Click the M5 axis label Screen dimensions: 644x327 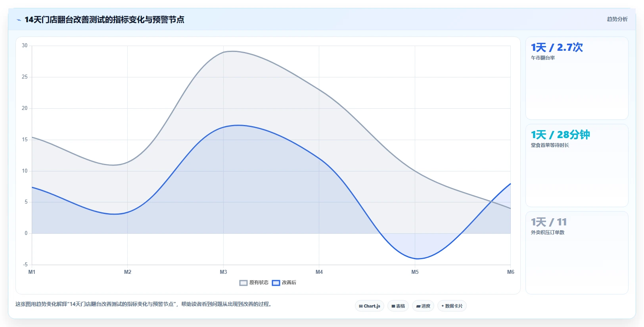[x=415, y=272]
